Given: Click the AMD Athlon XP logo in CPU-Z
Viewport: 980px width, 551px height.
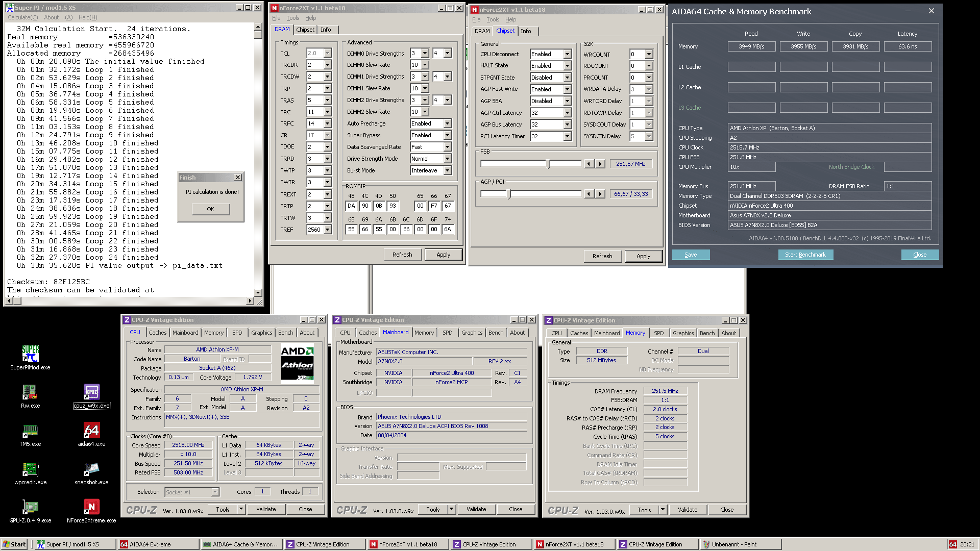Looking at the screenshot, I should (x=298, y=363).
